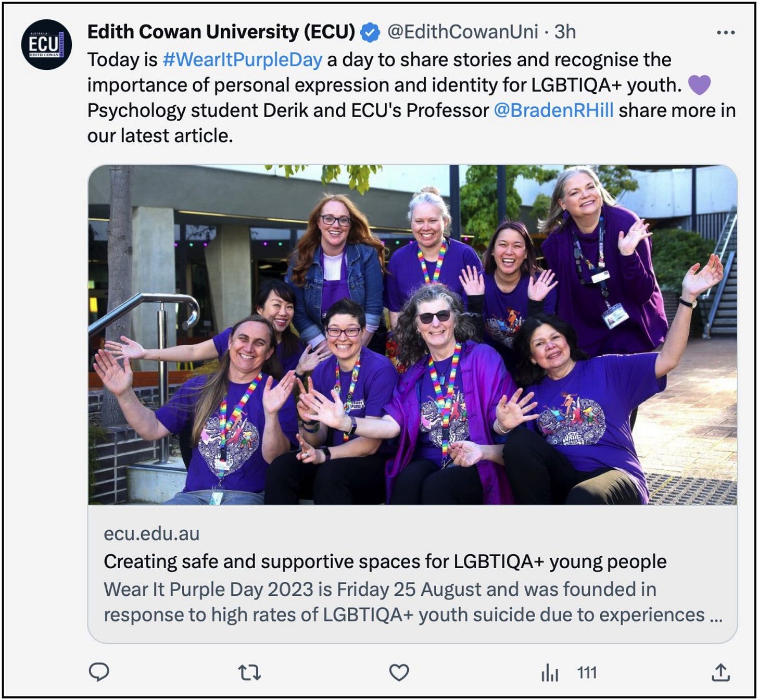Open the group photo link preview image

coord(413,335)
